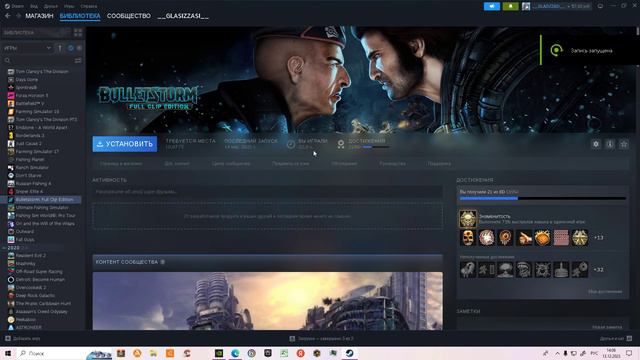
Task: Toggle library grid view icon
Action: pos(78,32)
